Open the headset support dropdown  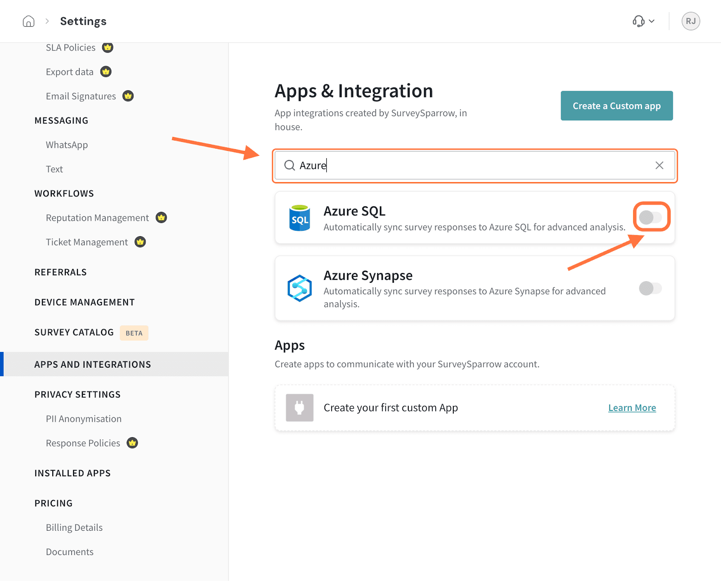[x=643, y=21]
